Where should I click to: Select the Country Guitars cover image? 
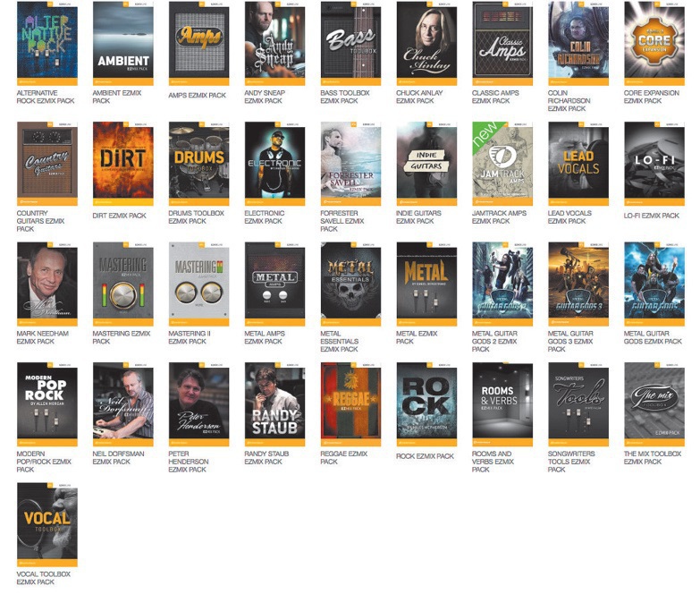[46, 164]
